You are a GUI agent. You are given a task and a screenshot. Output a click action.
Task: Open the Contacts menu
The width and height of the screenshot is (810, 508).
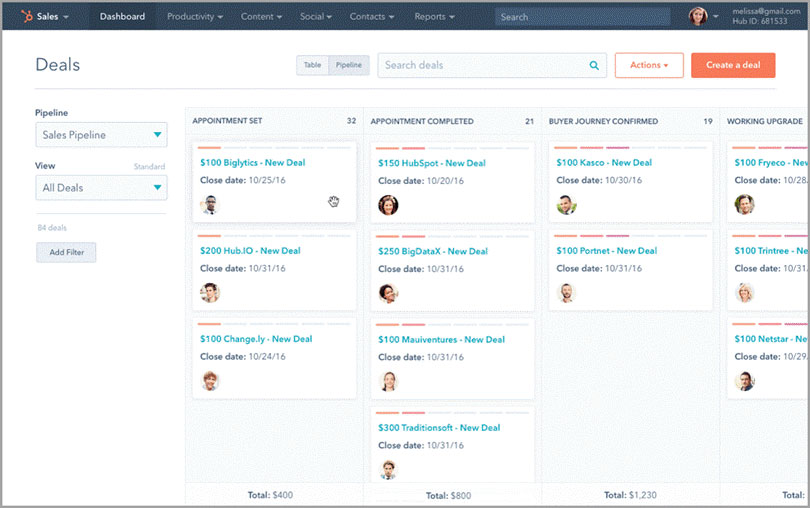(372, 17)
